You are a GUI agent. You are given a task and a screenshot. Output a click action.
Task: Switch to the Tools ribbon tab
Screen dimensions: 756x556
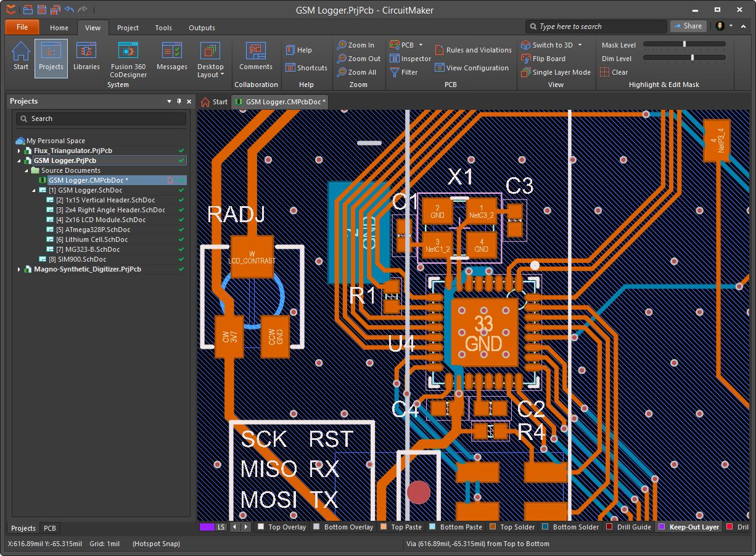coord(163,27)
